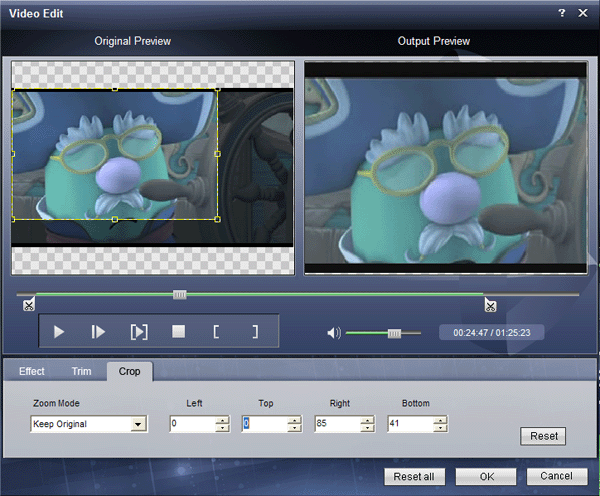Mute audio via the speaker icon
600x496 pixels.
click(x=334, y=333)
